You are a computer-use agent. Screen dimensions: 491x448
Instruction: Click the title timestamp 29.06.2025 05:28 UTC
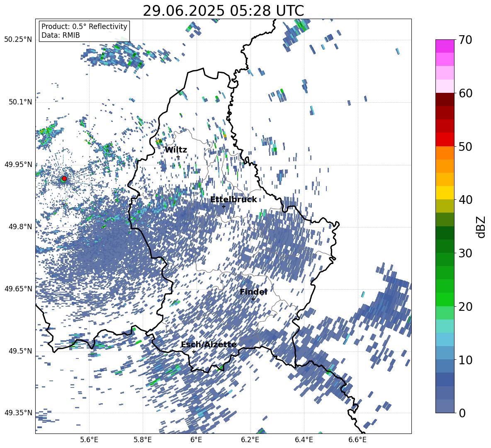click(x=223, y=11)
